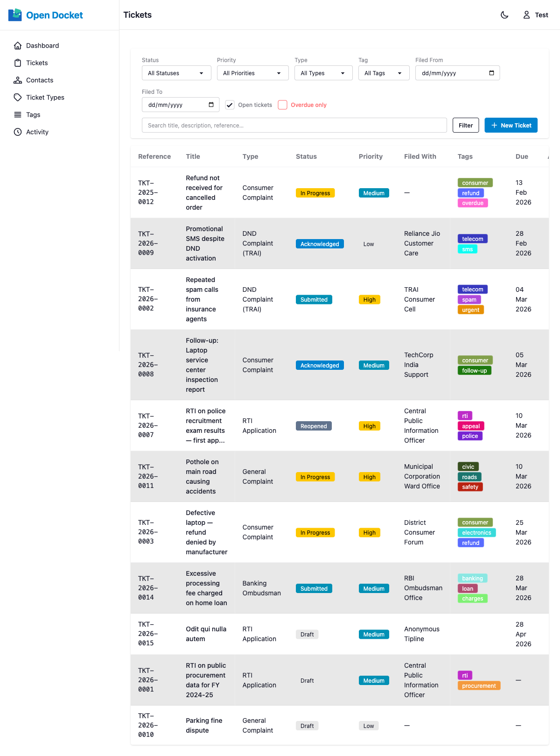The image size is (560, 756).
Task: Open the Filed To calendar picker icon
Action: click(x=211, y=105)
